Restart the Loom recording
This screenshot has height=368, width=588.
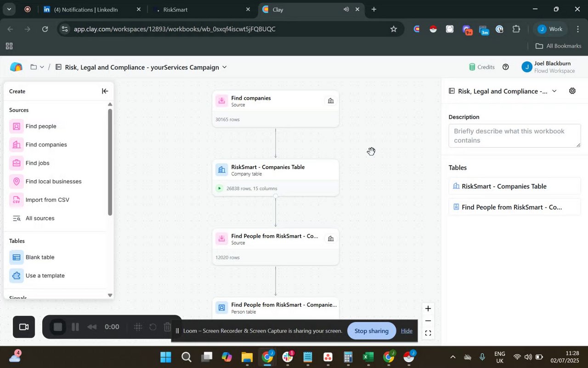(153, 327)
